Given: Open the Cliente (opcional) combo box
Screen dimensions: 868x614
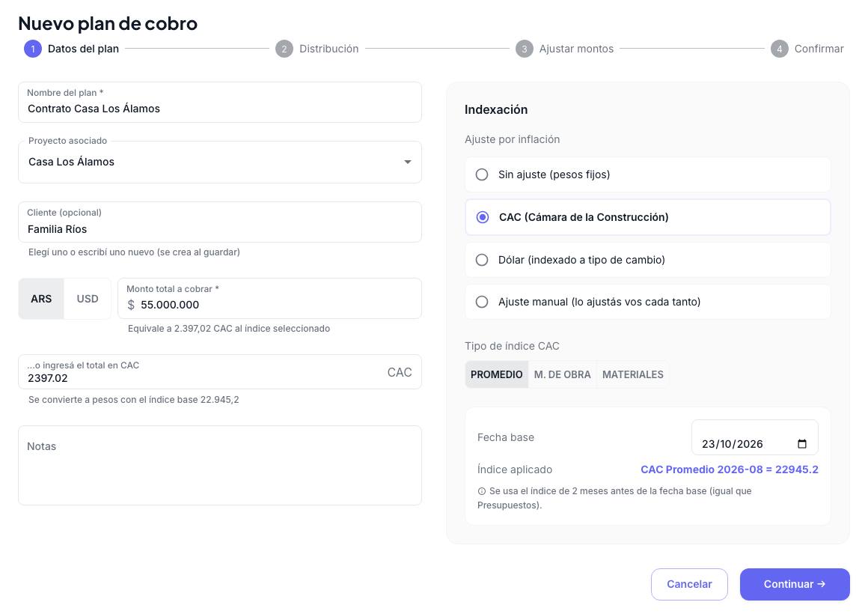Looking at the screenshot, I should click(220, 222).
